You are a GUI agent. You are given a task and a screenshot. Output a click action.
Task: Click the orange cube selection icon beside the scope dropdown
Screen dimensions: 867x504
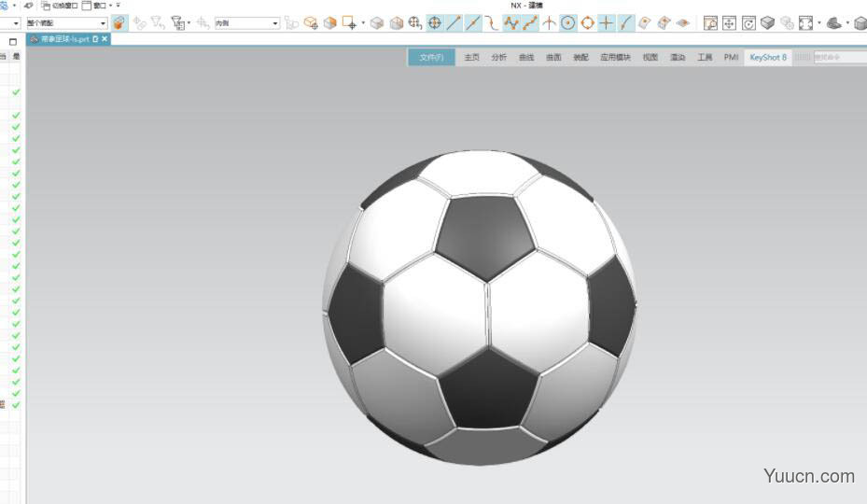pyautogui.click(x=119, y=23)
